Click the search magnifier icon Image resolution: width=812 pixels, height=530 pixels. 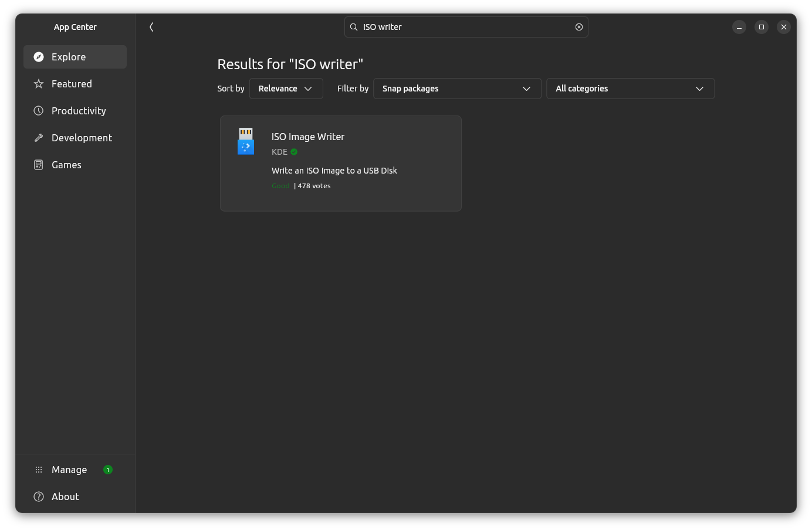point(354,27)
